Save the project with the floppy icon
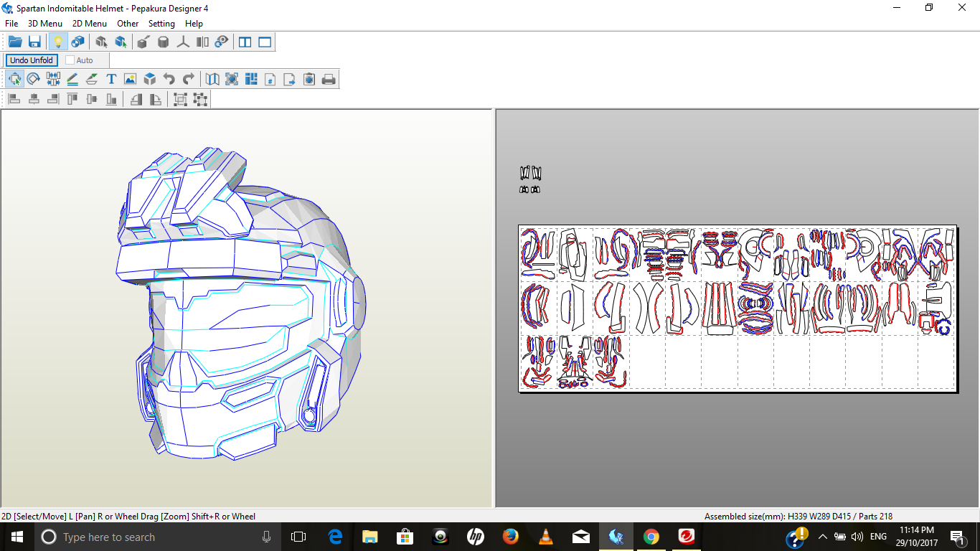This screenshot has width=980, height=551. tap(34, 42)
